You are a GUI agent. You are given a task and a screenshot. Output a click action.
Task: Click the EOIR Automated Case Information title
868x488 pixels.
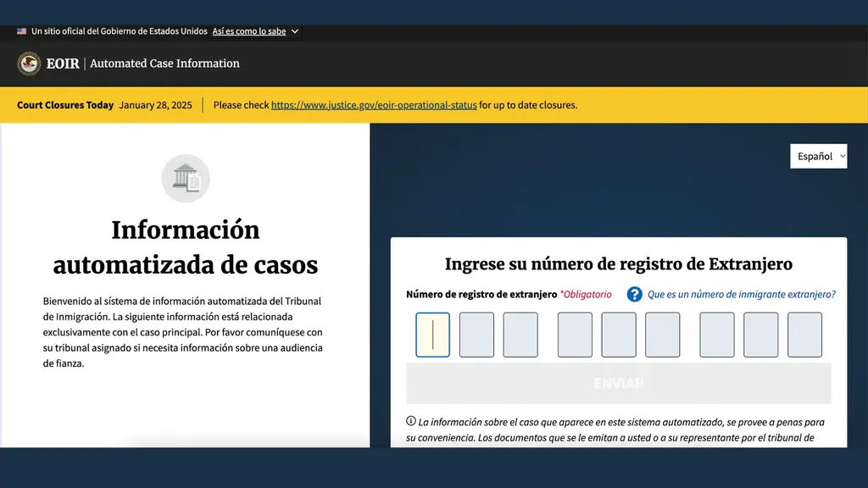tap(142, 64)
